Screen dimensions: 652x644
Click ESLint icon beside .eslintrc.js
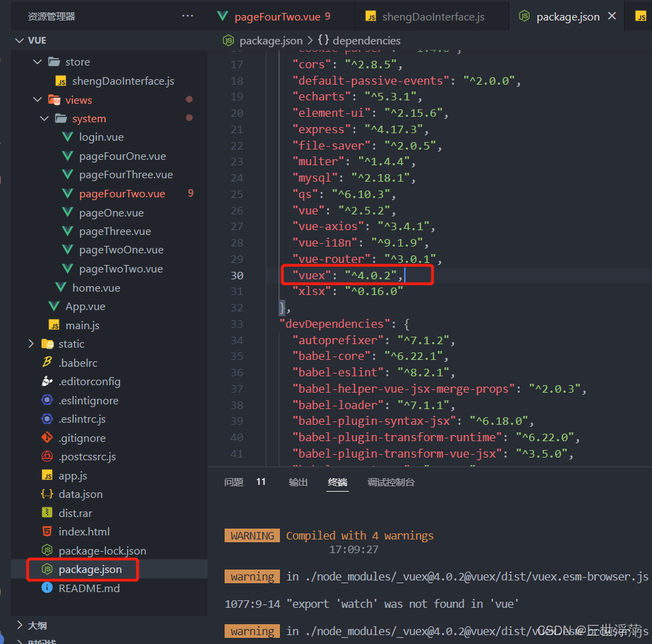(47, 419)
